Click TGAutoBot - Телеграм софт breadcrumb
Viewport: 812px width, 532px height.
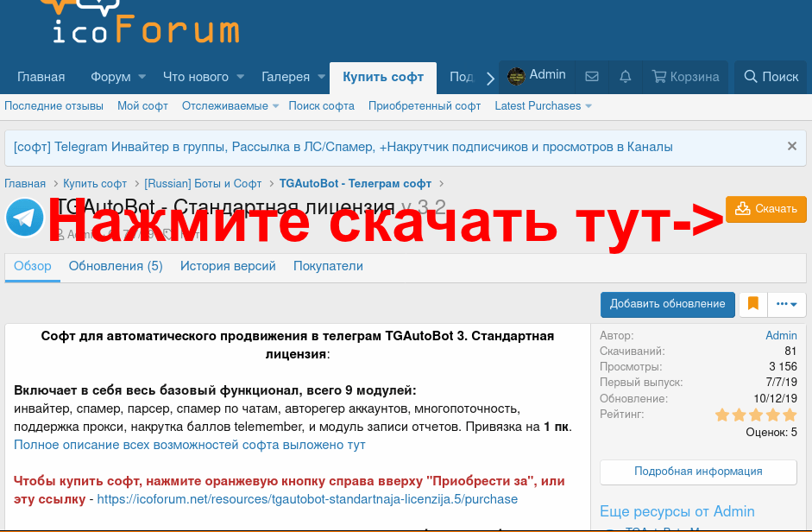tap(356, 184)
